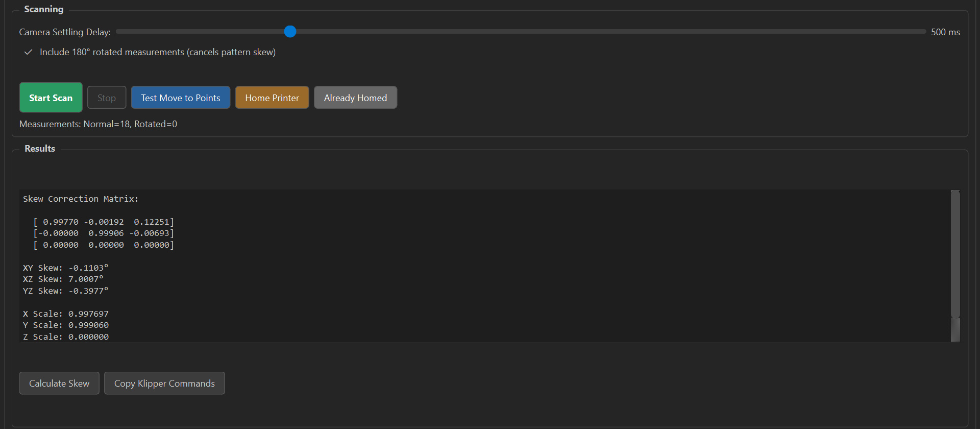Copy Klipper Commands to clipboard
This screenshot has height=429, width=980.
(x=164, y=383)
